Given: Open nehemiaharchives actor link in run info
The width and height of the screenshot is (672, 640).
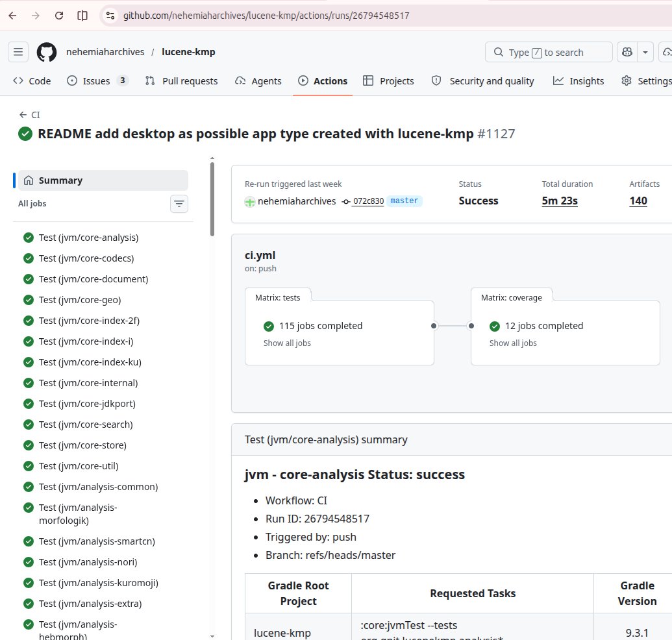Looking at the screenshot, I should click(x=297, y=201).
